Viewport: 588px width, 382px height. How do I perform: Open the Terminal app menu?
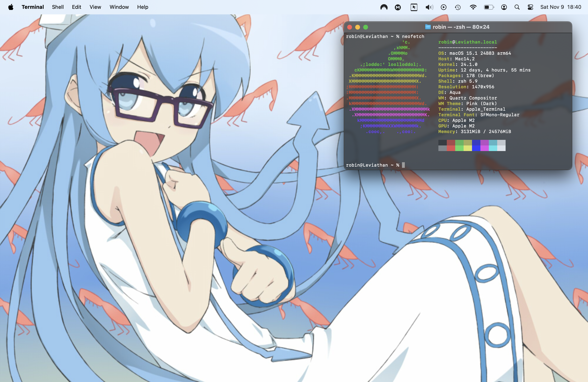(x=33, y=7)
